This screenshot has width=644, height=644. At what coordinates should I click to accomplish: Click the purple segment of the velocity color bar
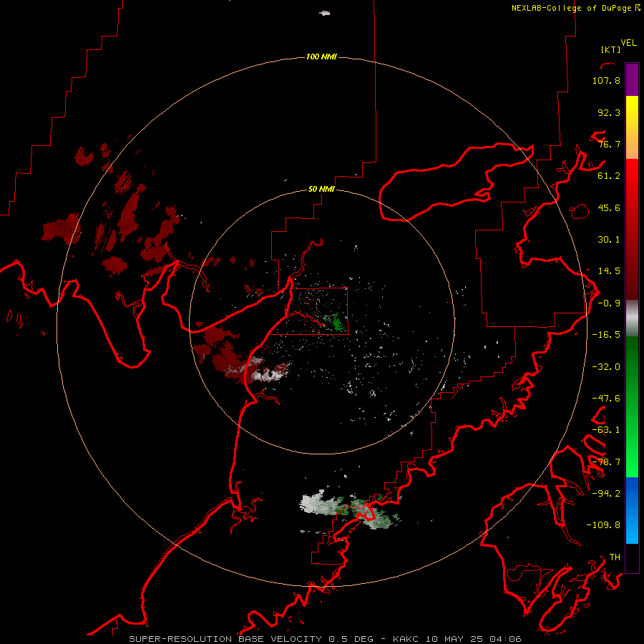click(x=632, y=79)
